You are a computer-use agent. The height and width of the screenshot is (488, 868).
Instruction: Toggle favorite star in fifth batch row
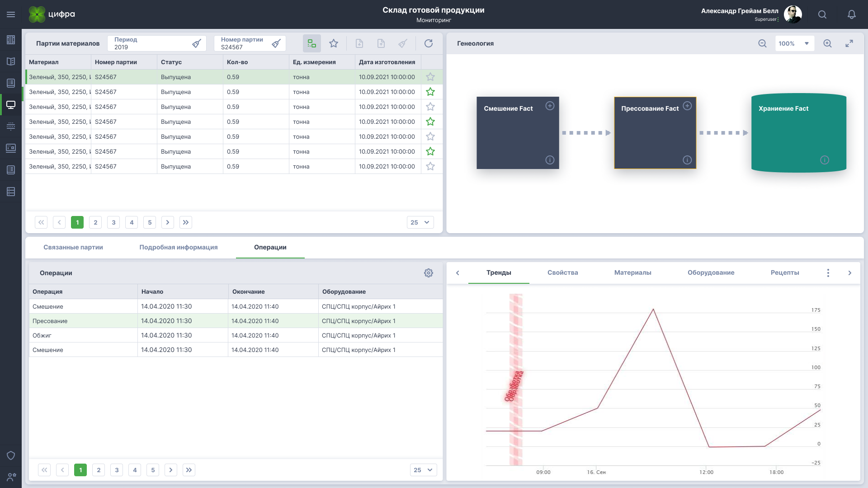point(430,136)
